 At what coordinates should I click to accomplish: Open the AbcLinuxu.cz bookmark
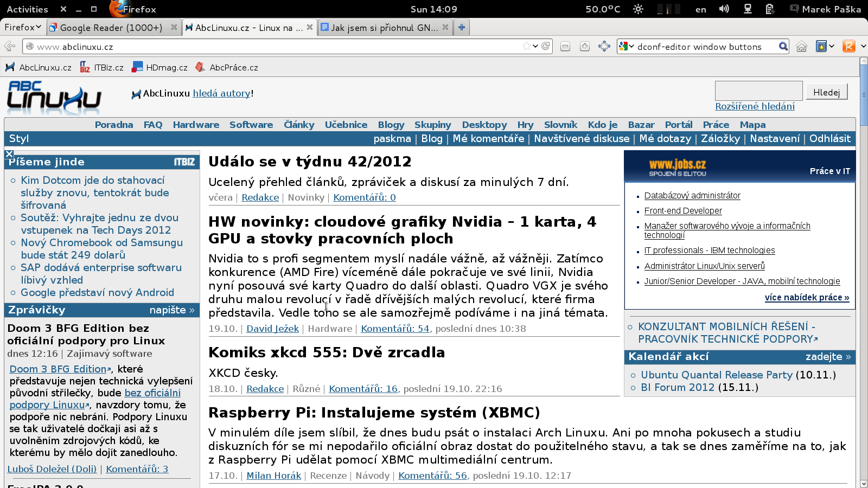tap(39, 67)
